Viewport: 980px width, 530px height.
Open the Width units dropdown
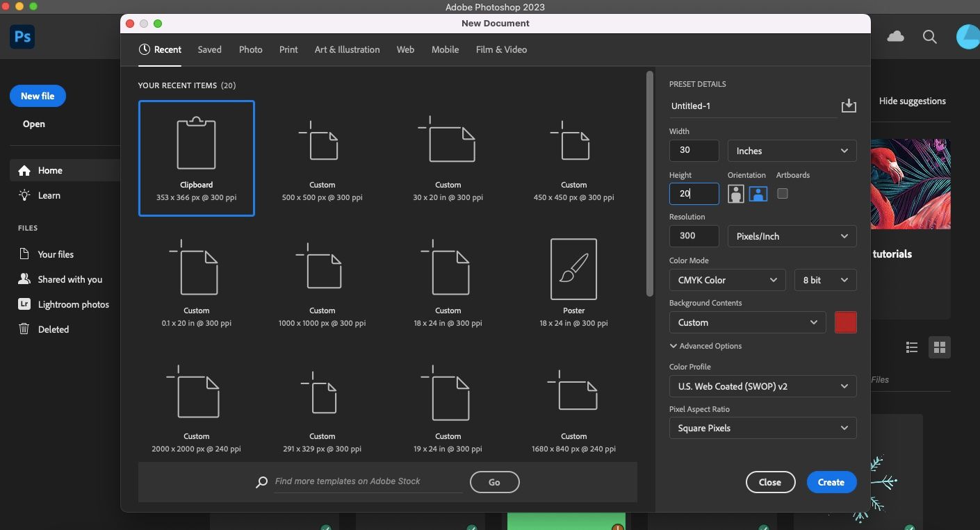click(792, 151)
